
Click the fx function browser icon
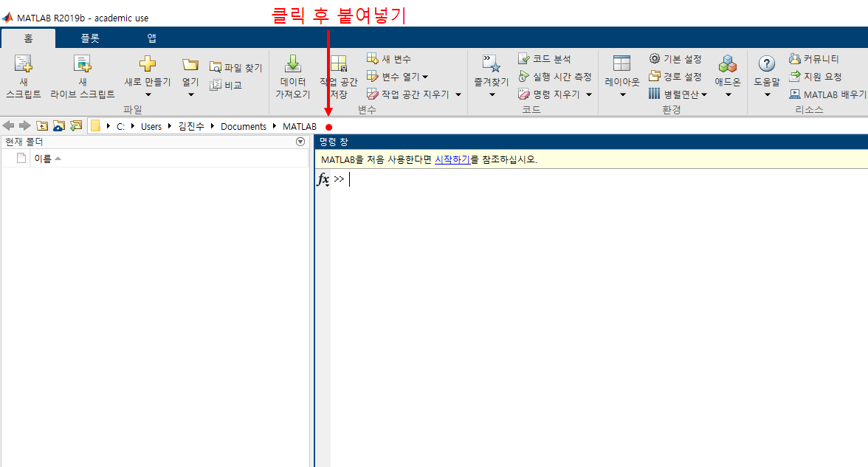point(323,179)
